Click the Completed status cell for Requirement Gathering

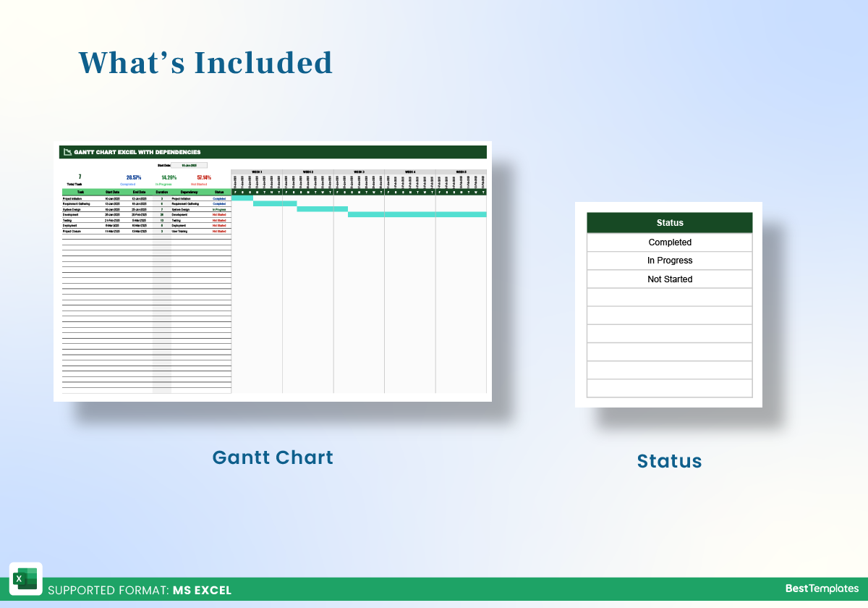(x=218, y=203)
